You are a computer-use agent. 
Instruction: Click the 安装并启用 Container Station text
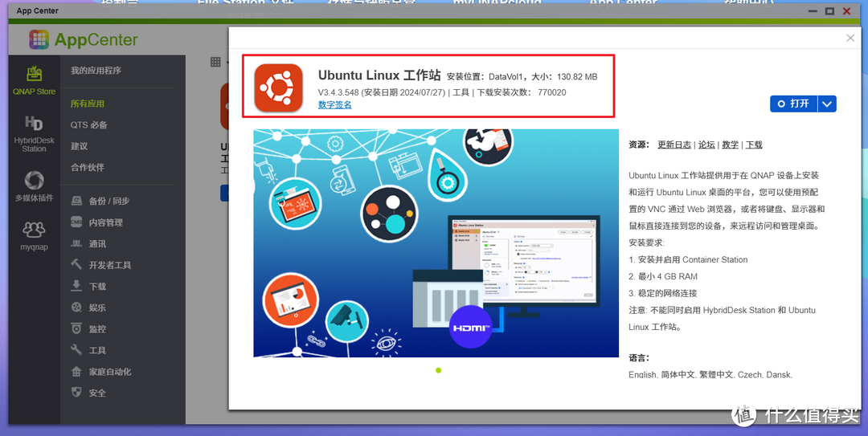[688, 259]
